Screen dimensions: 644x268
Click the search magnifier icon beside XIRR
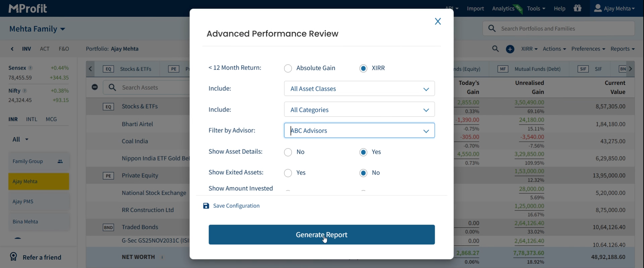coord(495,49)
